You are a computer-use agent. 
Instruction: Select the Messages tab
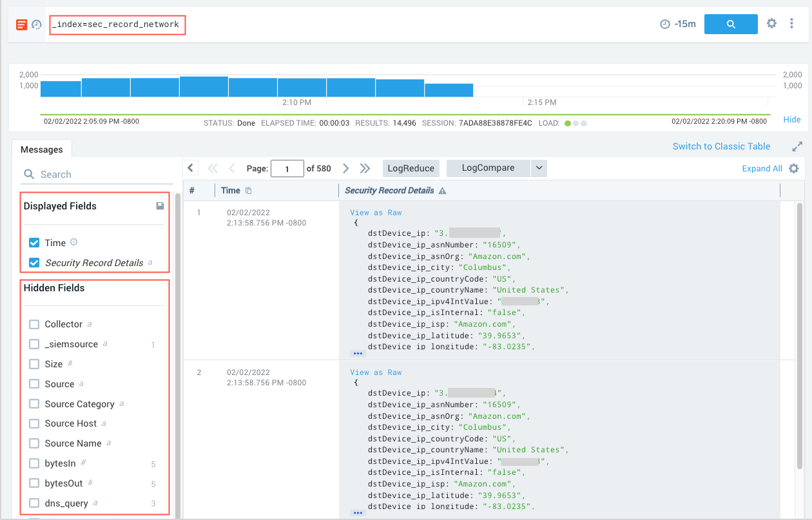[x=42, y=149]
